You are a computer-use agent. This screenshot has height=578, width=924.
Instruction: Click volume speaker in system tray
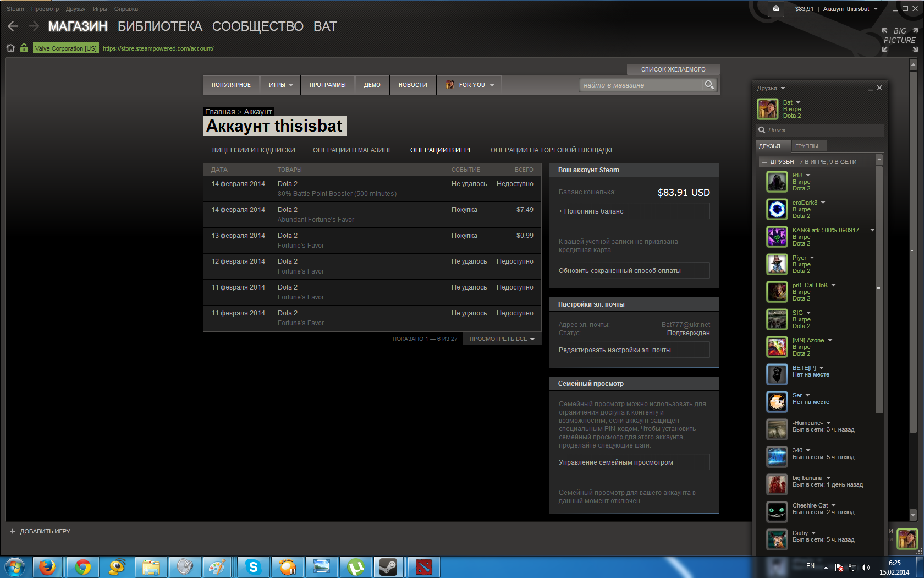pos(866,567)
